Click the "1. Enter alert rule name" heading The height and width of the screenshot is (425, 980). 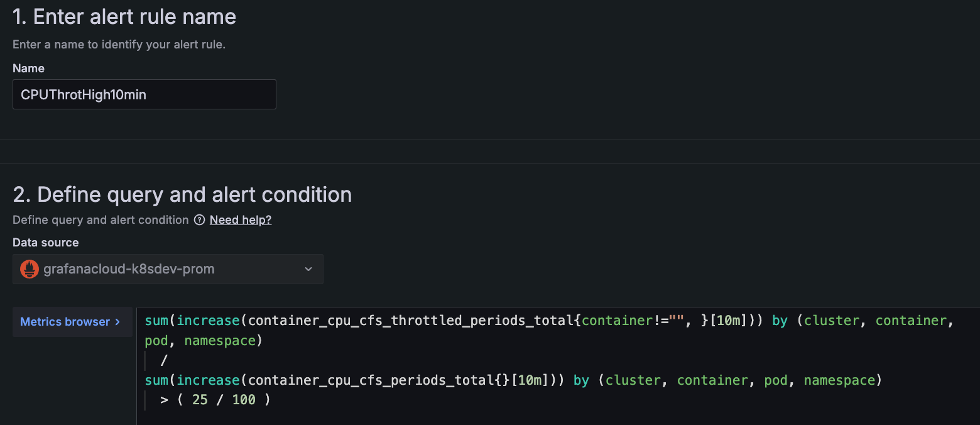tap(124, 17)
